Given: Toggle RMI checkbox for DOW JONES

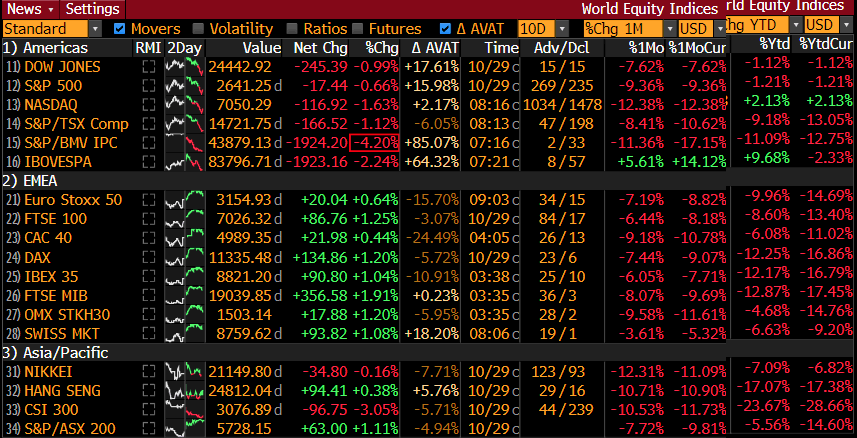Looking at the screenshot, I should 148,67.
